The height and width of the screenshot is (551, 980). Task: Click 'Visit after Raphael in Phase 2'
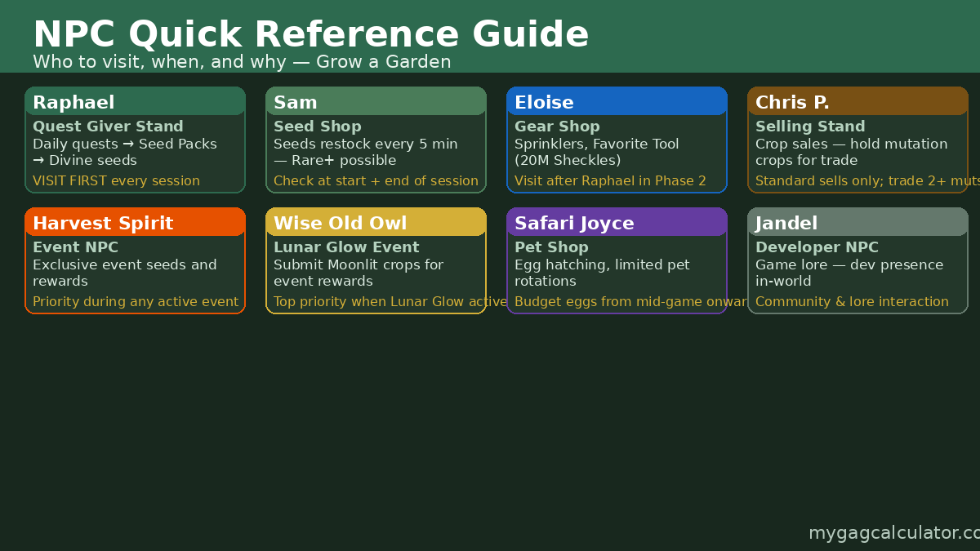610,181
